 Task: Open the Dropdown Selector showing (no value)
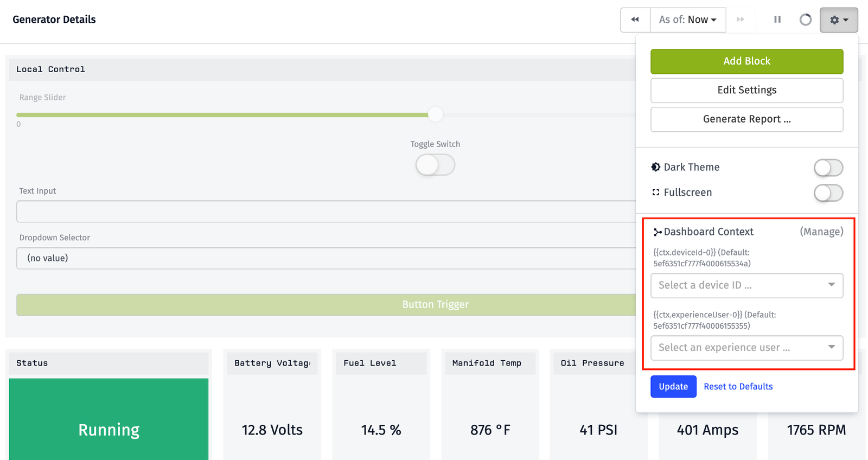[326, 258]
